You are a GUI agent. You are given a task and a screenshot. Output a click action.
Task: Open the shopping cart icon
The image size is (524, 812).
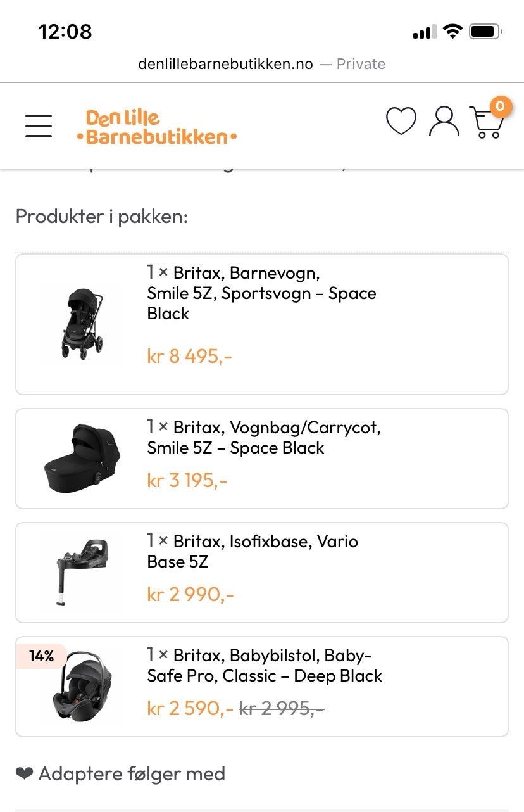click(486, 124)
